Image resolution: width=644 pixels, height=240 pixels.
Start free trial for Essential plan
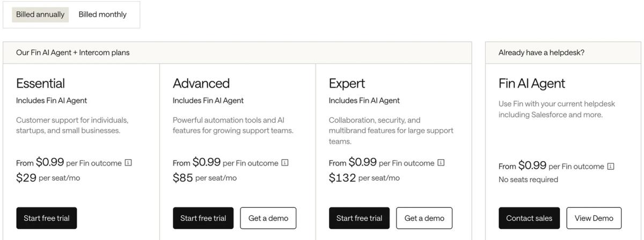pos(47,218)
